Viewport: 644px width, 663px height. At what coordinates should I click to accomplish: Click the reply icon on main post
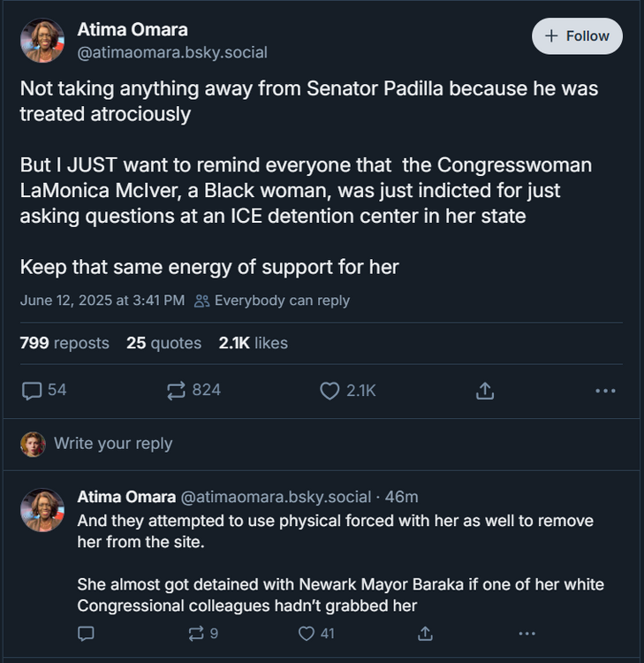point(32,390)
